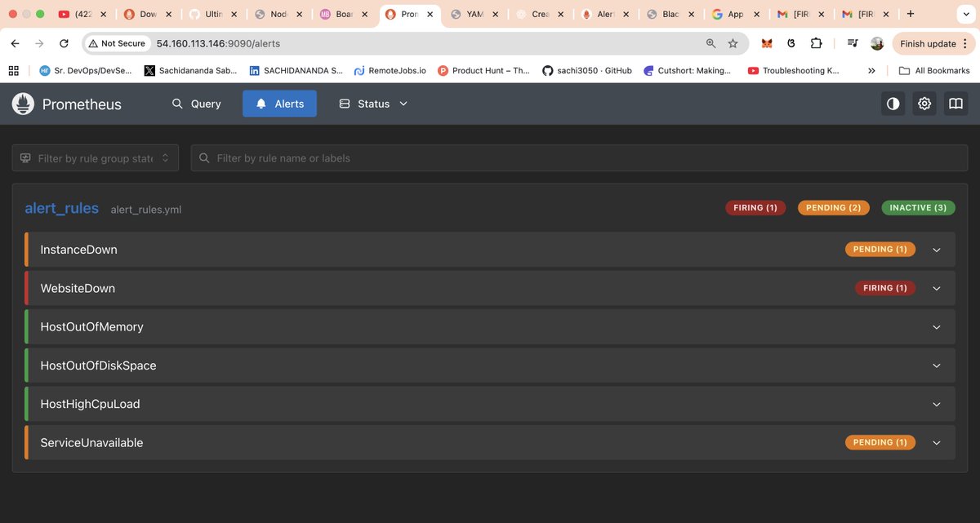Switch to the YouTube (422 browser tab
This screenshot has width=980, height=523.
click(82, 14)
